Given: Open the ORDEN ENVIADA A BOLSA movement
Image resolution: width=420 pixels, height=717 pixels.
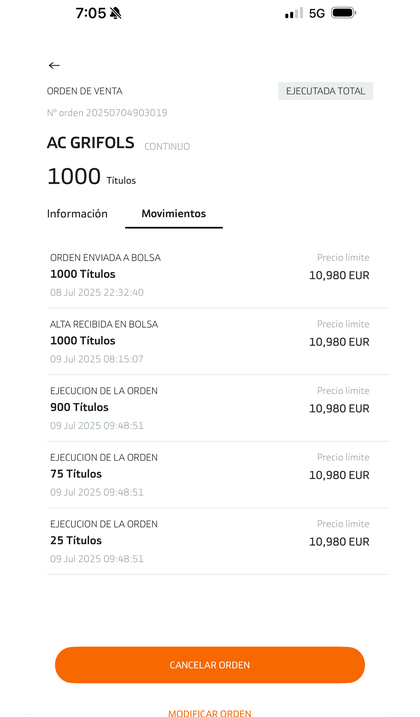Looking at the screenshot, I should (218, 275).
